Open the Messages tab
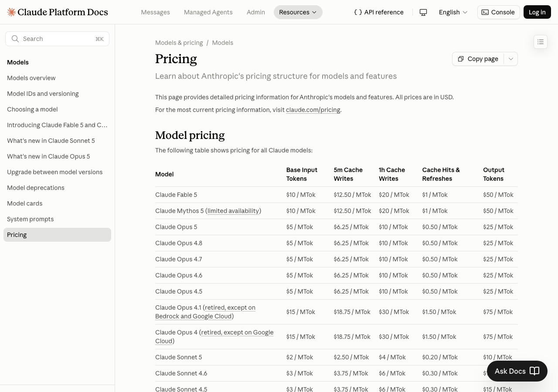Image resolution: width=558 pixels, height=392 pixels. pyautogui.click(x=156, y=12)
